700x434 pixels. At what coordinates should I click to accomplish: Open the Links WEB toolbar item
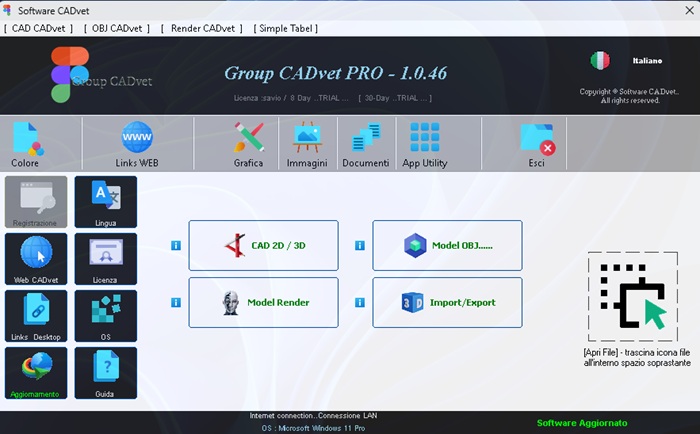click(137, 144)
